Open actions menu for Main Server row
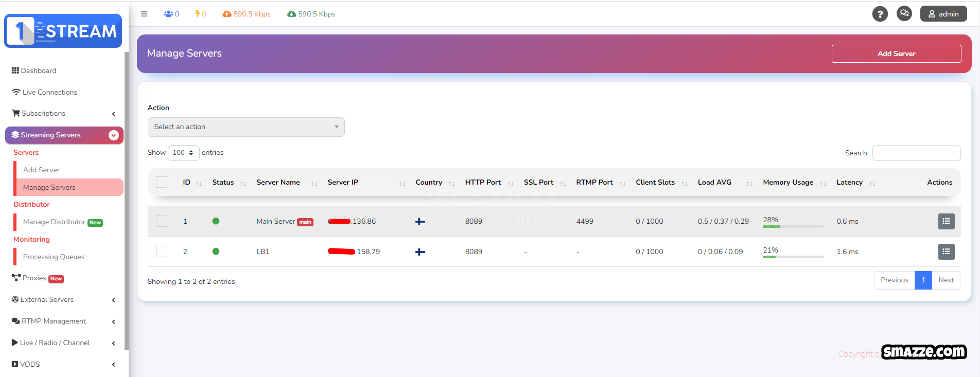Viewport: 980px width, 377px height. coord(946,221)
